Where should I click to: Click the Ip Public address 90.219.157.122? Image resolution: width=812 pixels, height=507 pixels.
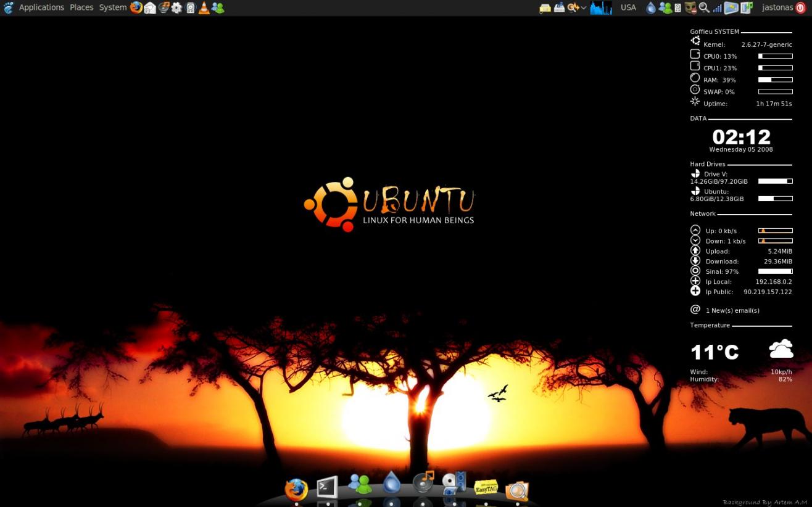point(768,292)
